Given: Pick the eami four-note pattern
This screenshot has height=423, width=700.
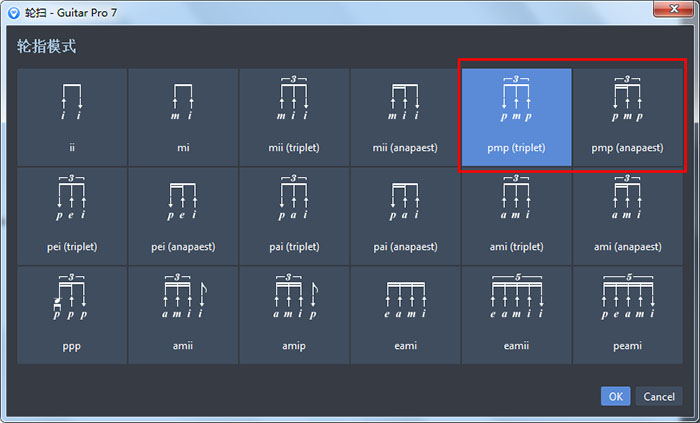Looking at the screenshot, I should click(x=405, y=314).
